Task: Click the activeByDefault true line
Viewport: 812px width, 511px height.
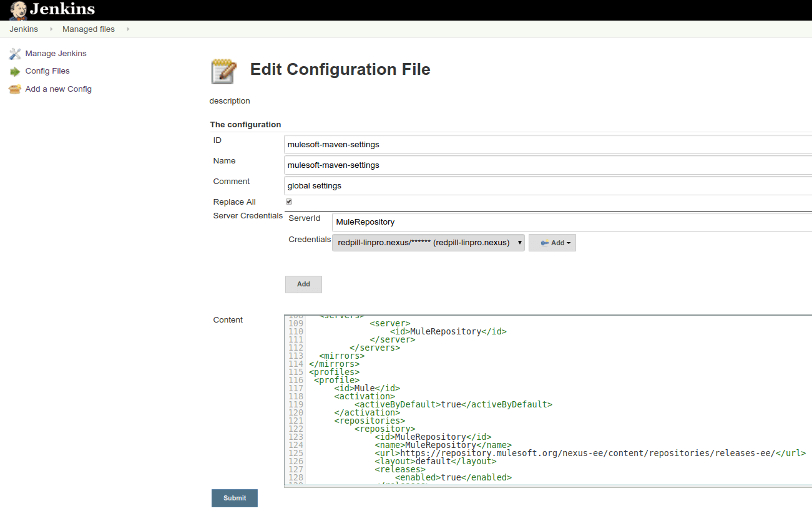Action: (x=453, y=404)
